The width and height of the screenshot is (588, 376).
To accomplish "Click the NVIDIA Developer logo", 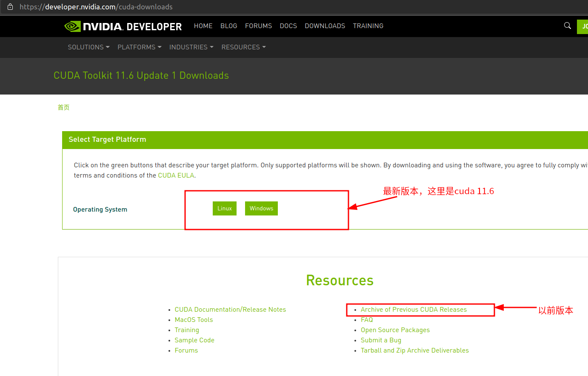I will click(x=123, y=26).
